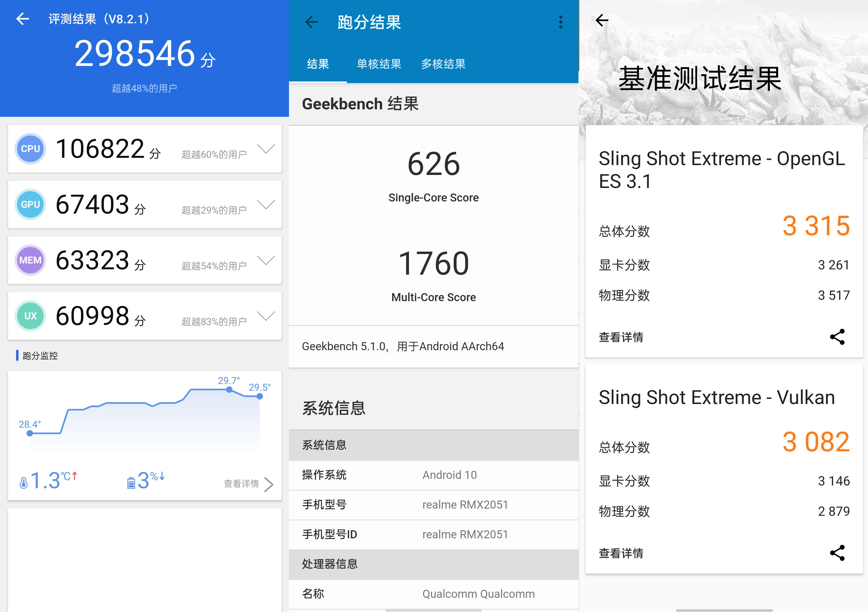Select the MEM score badge icon

30,260
